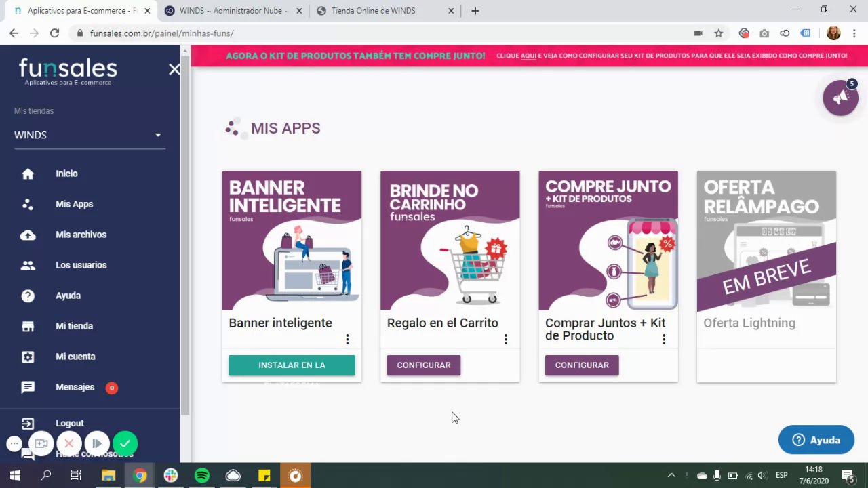Click the Banner Inteligente card image
This screenshot has height=488, width=868.
click(x=292, y=241)
